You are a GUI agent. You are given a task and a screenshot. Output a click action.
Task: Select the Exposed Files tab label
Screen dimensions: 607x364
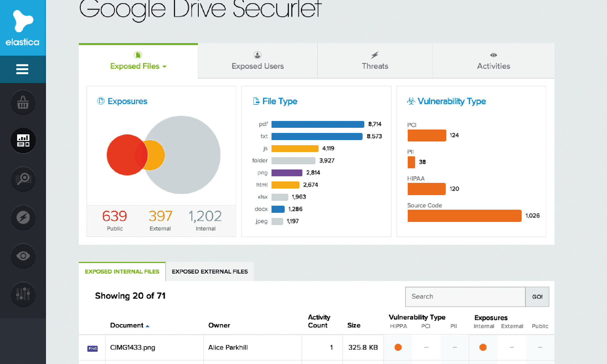pos(135,66)
